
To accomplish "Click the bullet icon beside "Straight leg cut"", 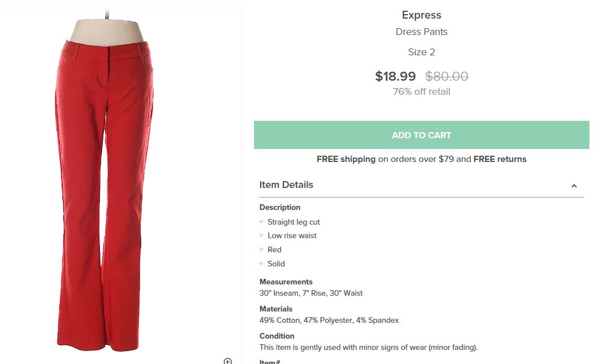I will tap(261, 222).
